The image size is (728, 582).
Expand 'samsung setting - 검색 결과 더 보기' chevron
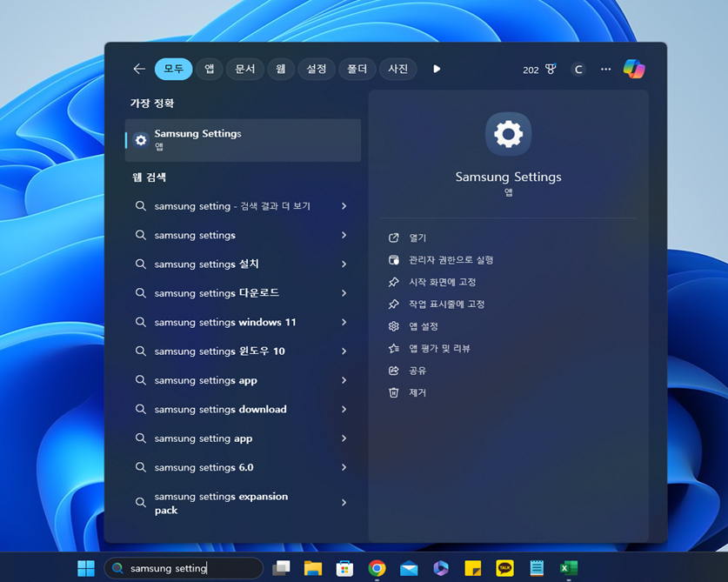344,206
